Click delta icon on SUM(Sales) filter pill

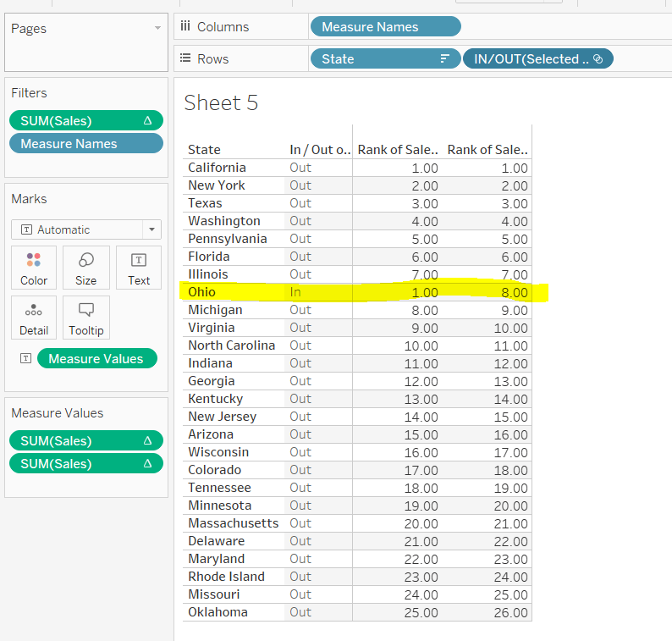(148, 121)
